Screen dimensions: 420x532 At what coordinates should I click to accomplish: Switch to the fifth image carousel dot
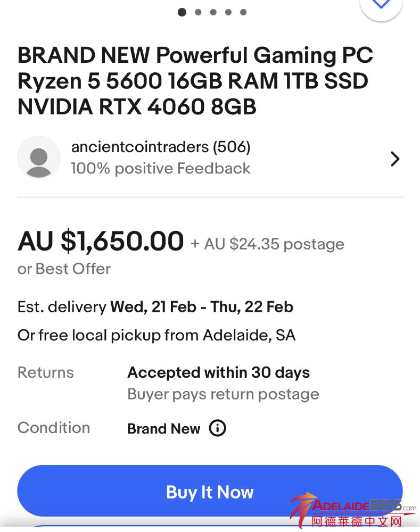pos(243,12)
